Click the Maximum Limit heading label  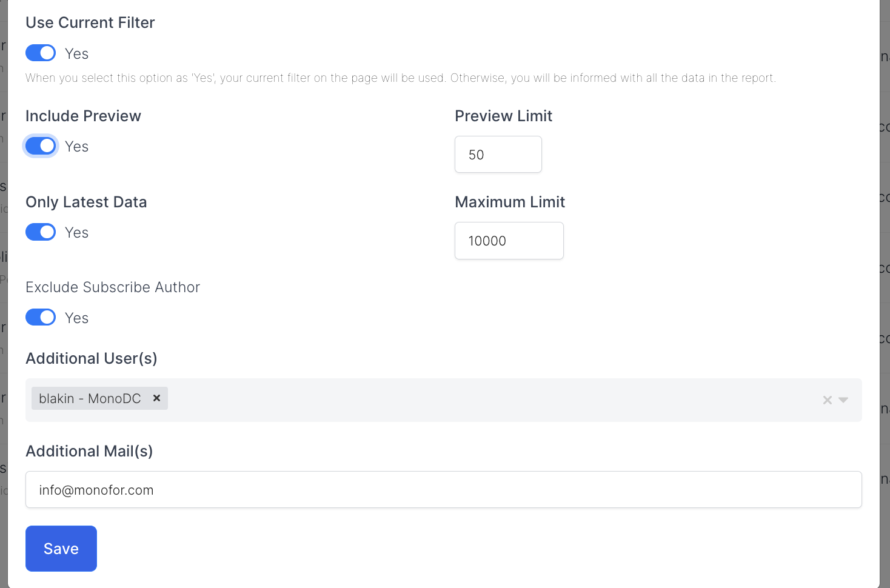click(509, 202)
